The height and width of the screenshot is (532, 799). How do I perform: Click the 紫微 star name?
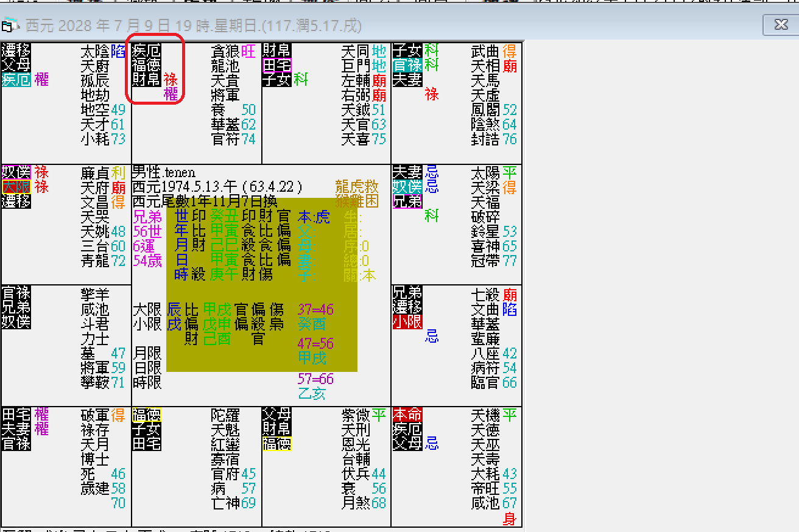tap(357, 415)
